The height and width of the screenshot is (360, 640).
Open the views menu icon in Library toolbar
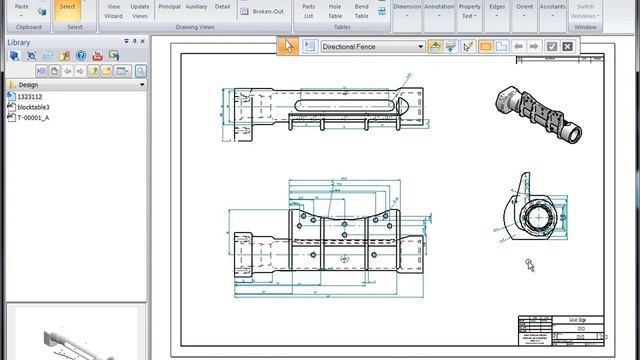[x=122, y=71]
